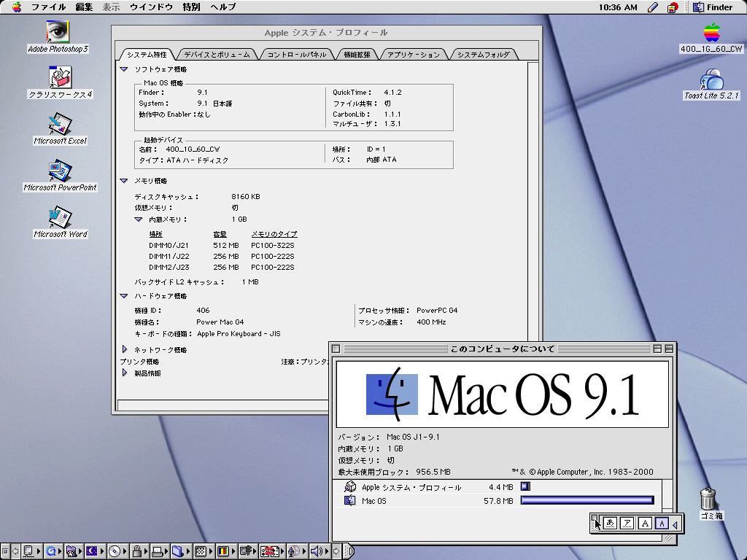Expand the 製品情報 section
This screenshot has width=747, height=560.
point(124,373)
